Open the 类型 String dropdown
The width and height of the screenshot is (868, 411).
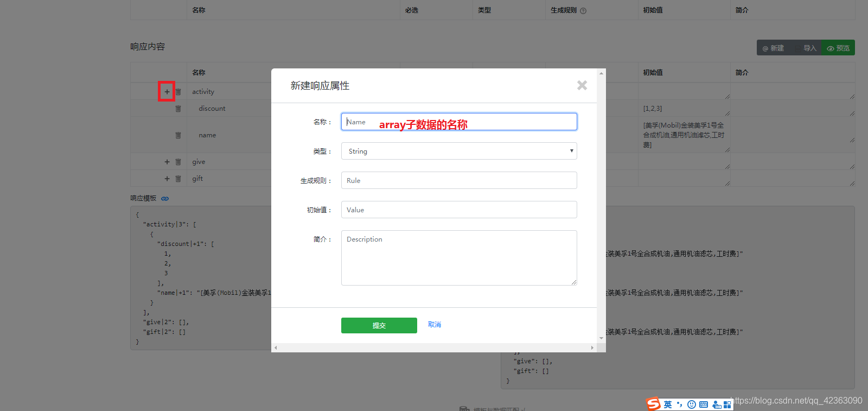[x=459, y=151]
